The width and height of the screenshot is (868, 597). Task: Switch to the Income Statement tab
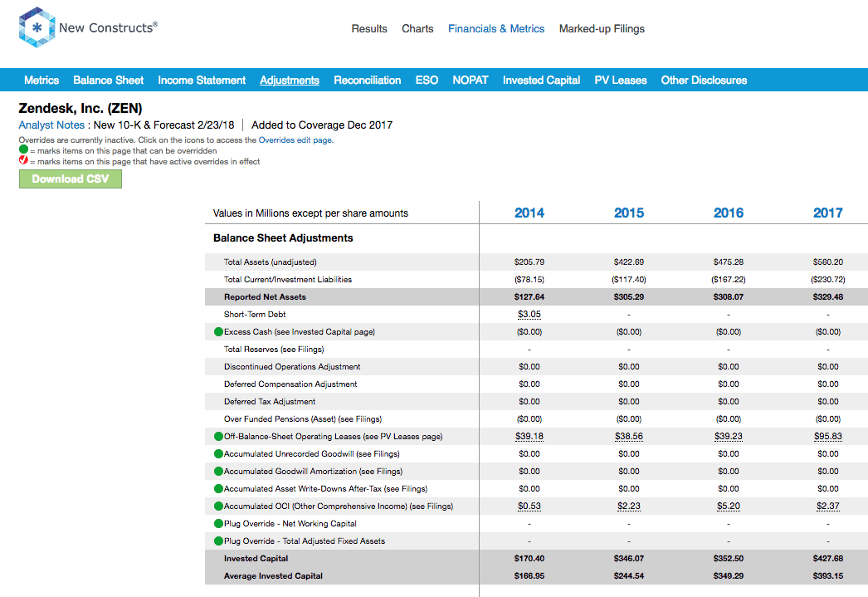(202, 81)
